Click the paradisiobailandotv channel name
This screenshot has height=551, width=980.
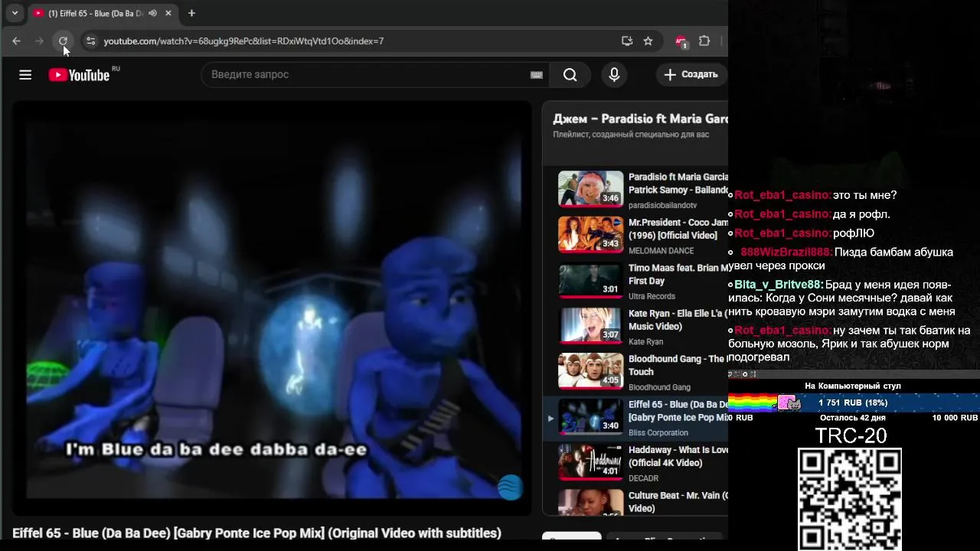tap(663, 205)
